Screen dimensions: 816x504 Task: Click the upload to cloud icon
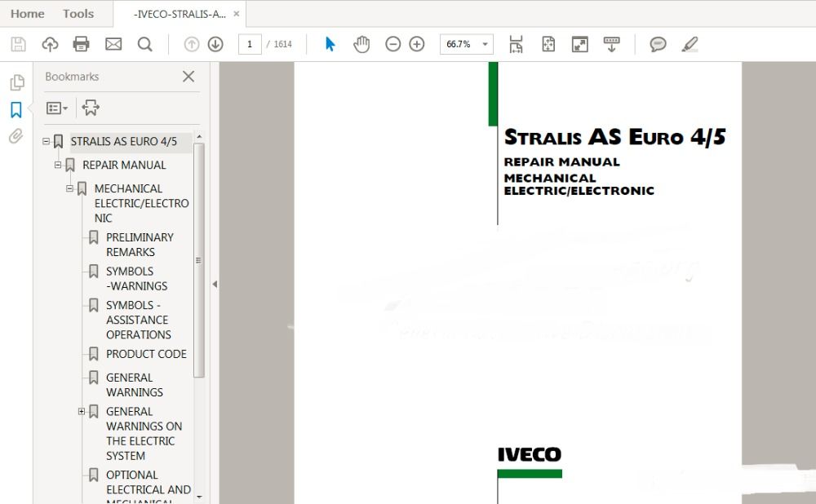pyautogui.click(x=50, y=44)
